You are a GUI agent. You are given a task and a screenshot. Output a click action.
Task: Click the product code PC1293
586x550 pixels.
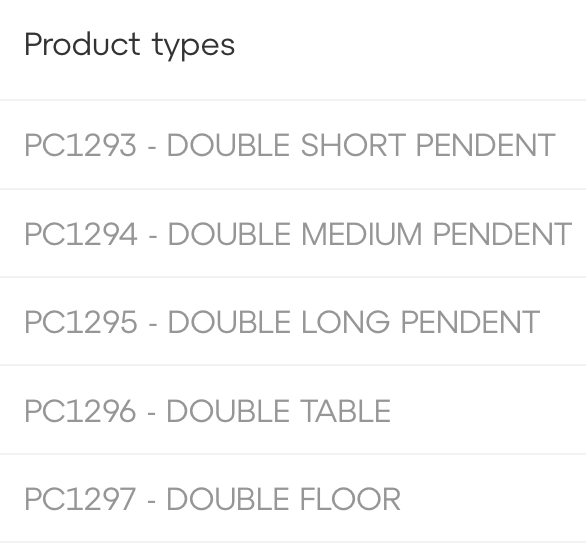(80, 145)
